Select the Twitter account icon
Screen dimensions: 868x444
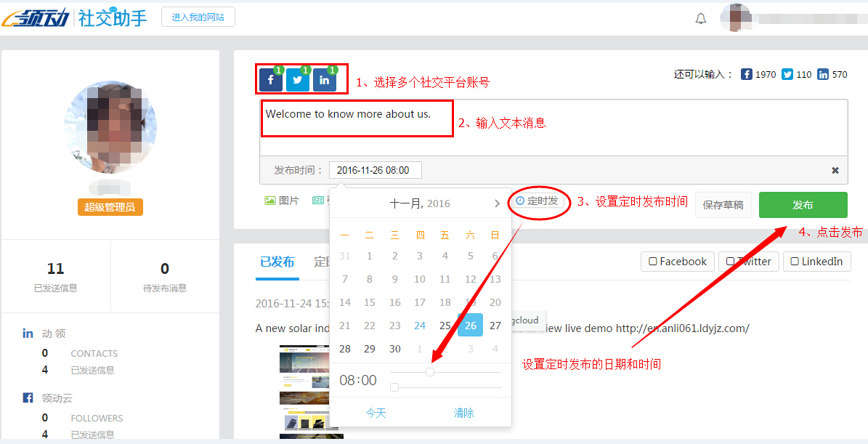tap(298, 80)
